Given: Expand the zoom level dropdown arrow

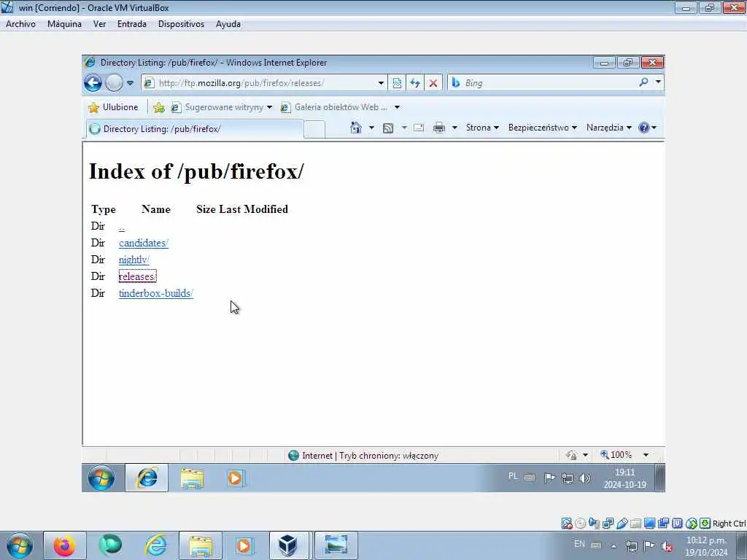Looking at the screenshot, I should 646,455.
